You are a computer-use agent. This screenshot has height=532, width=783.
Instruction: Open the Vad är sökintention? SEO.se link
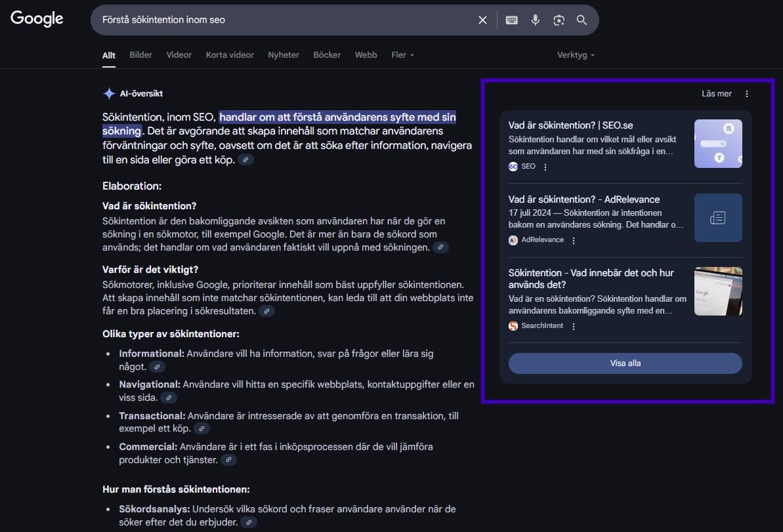(x=570, y=125)
